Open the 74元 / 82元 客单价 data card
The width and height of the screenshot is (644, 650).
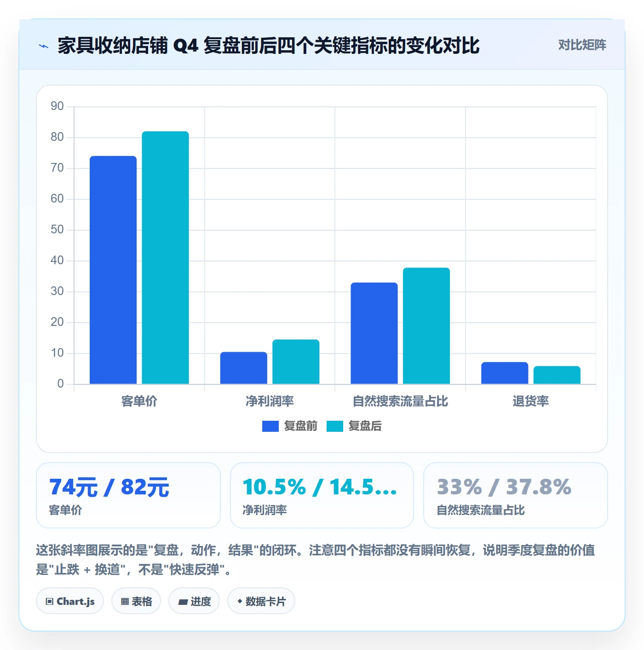click(128, 495)
